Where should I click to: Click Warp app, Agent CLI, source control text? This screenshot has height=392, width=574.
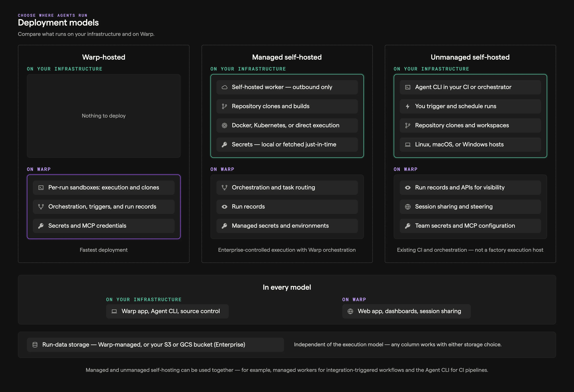(x=171, y=311)
